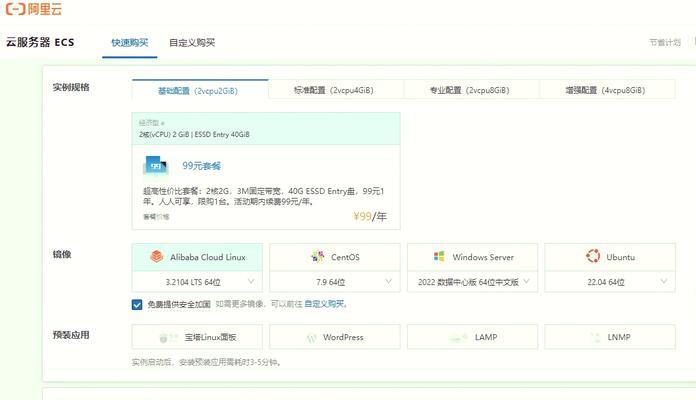Image resolution: width=696 pixels, height=400 pixels.
Task: Select the 基础配置 (2vcpu2GiB) tab
Action: click(x=200, y=90)
